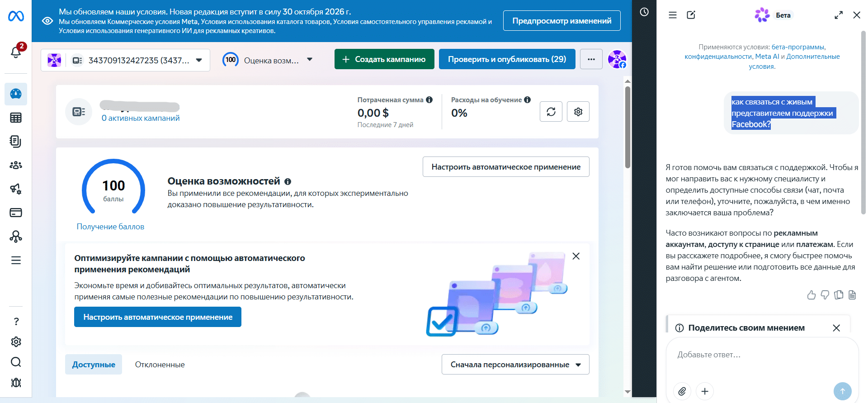
Task: Open the all tools hamburger menu in sidebar
Action: click(16, 261)
